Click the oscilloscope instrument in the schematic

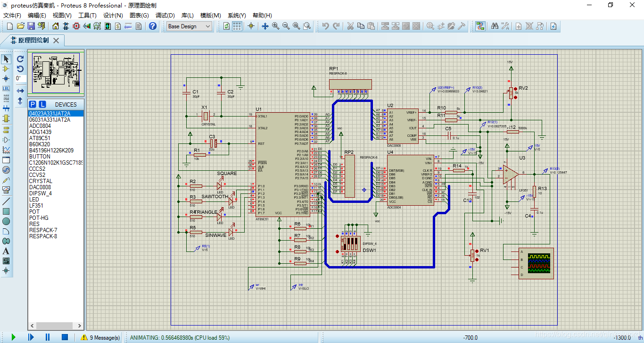pos(536,263)
